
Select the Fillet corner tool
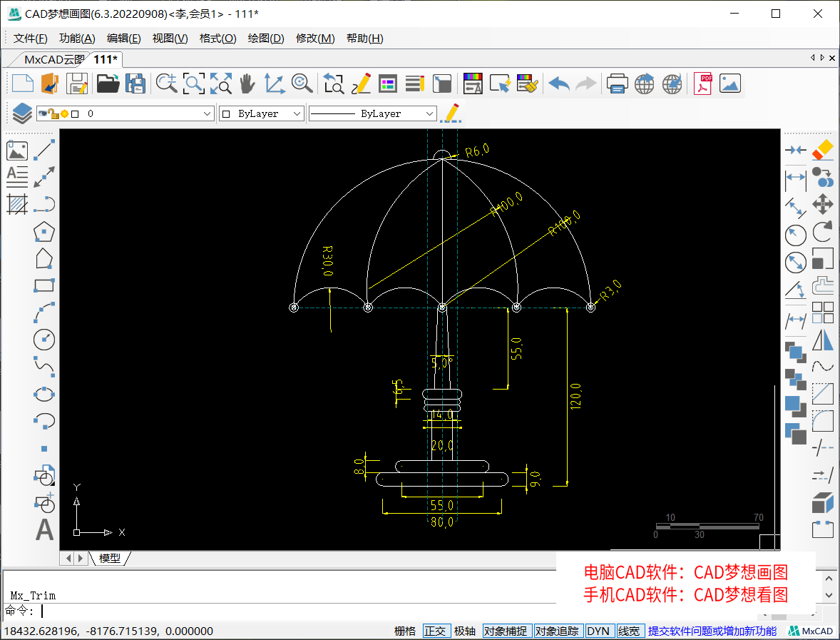(822, 421)
